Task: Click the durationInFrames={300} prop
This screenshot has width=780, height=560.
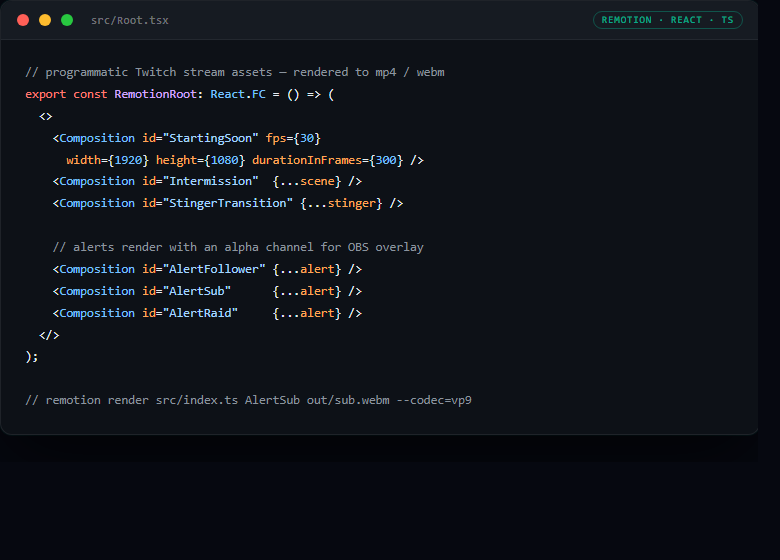Action: pyautogui.click(x=327, y=160)
